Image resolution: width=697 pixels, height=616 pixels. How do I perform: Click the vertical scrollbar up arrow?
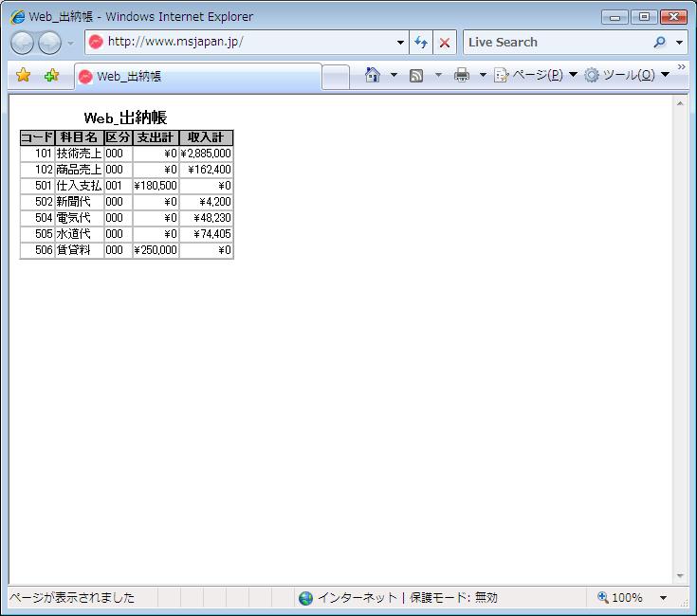click(x=680, y=103)
